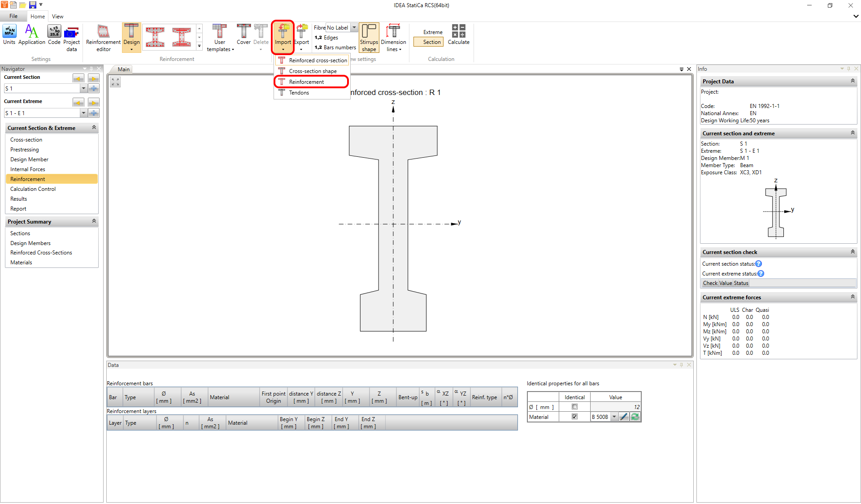This screenshot has width=861, height=504.
Task: Uncheck Identical checkbox for Material
Action: (x=574, y=417)
